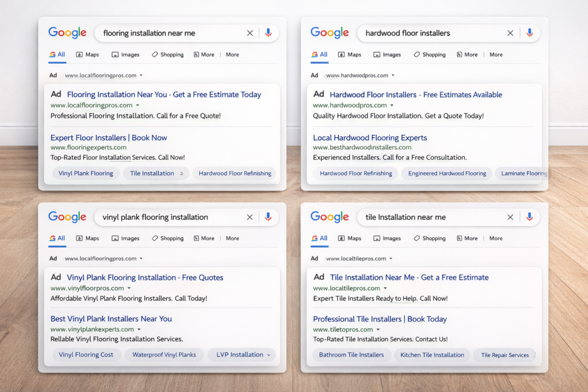Open 'Tile Installation Near Me - Get a Free Estimate'
Image resolution: width=588 pixels, height=392 pixels.
tap(409, 277)
